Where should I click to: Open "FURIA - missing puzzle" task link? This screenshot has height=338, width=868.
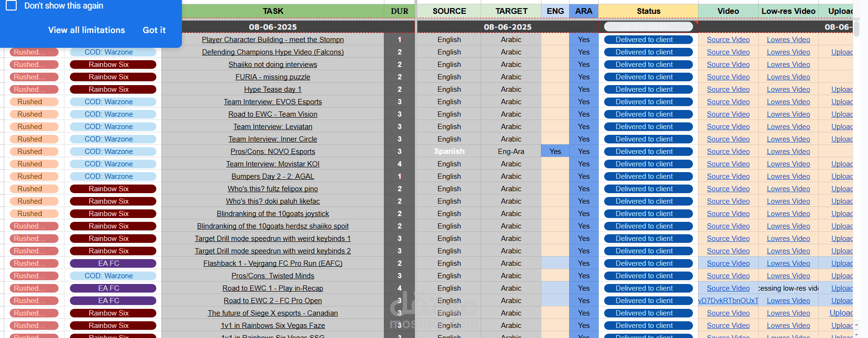(x=273, y=77)
